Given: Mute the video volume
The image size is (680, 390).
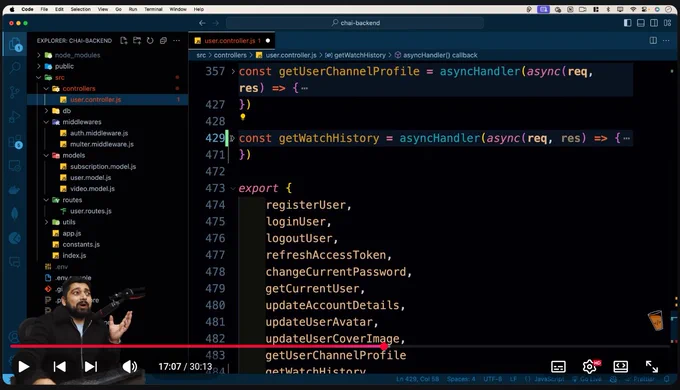Looking at the screenshot, I should (129, 367).
